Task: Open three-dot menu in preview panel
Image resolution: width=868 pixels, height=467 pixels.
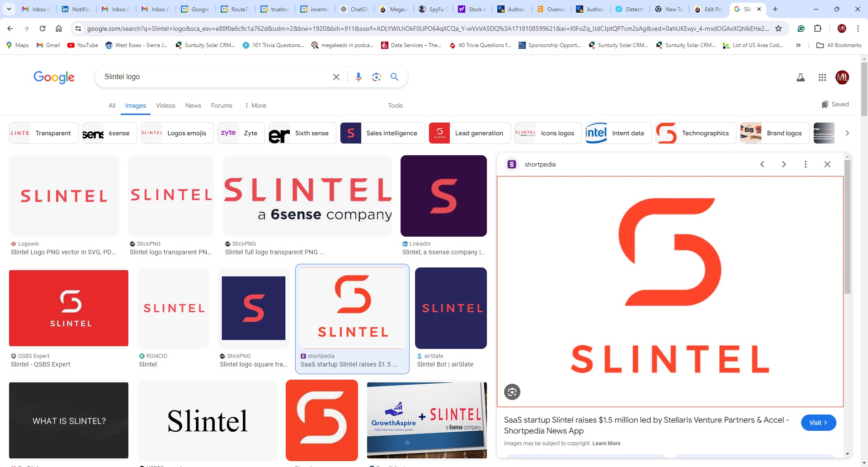Action: point(805,164)
